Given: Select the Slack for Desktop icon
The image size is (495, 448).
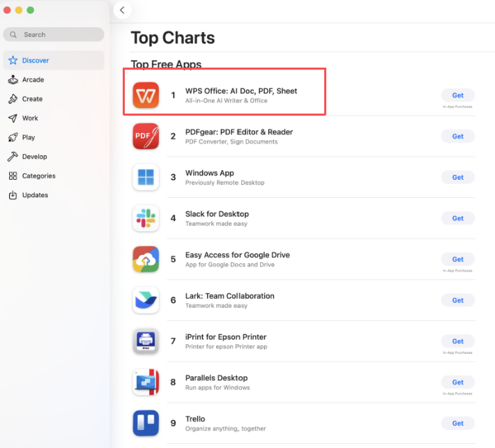Looking at the screenshot, I should (146, 218).
